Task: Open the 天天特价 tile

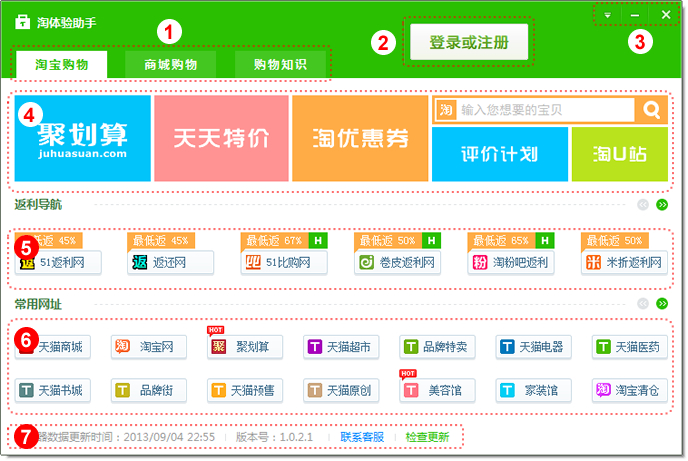Action: 221,138
